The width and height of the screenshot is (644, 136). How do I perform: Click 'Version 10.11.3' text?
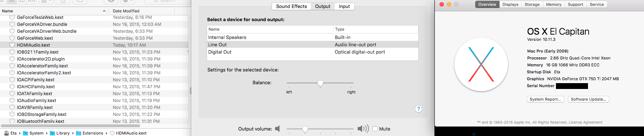click(x=541, y=39)
